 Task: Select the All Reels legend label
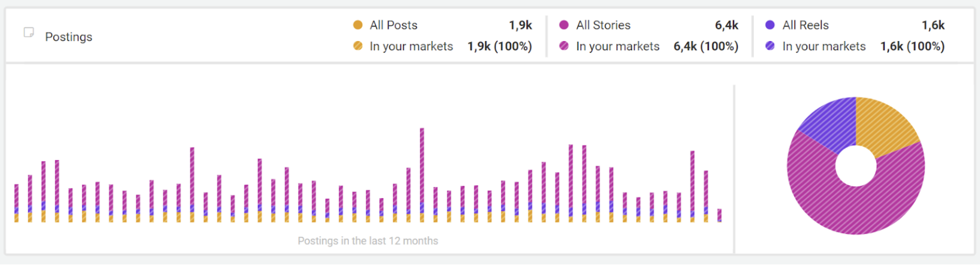point(806,25)
